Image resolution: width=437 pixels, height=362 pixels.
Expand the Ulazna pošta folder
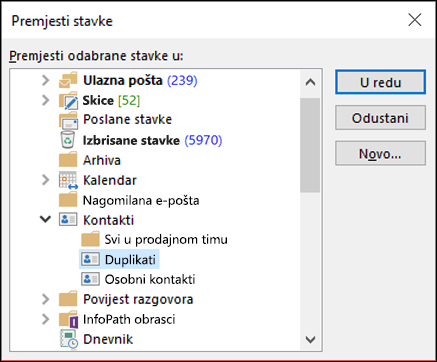point(45,80)
